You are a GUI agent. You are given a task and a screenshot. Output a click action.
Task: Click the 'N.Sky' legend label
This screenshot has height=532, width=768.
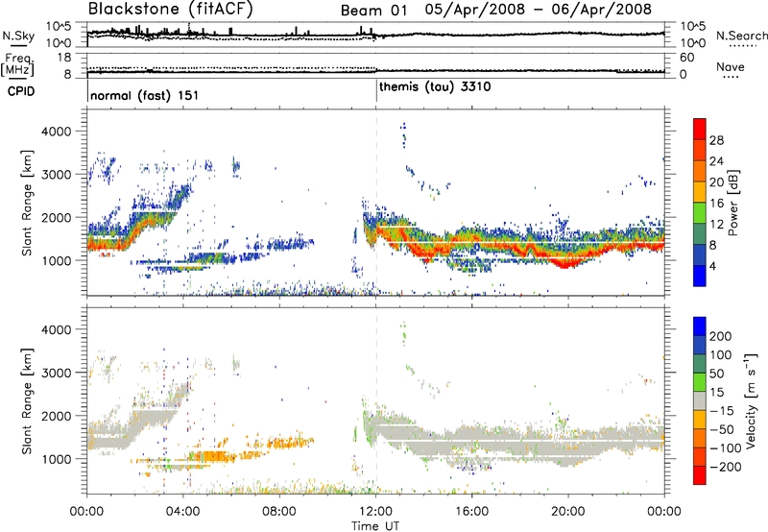pos(18,36)
